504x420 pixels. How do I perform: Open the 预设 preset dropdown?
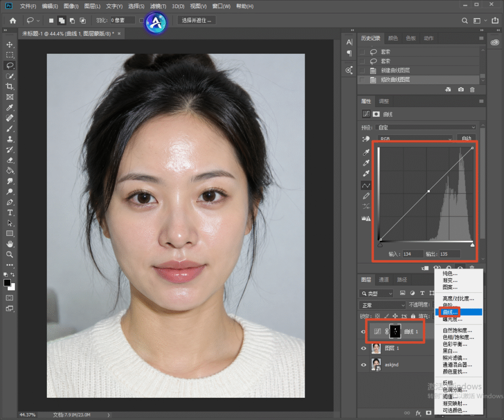tap(426, 128)
